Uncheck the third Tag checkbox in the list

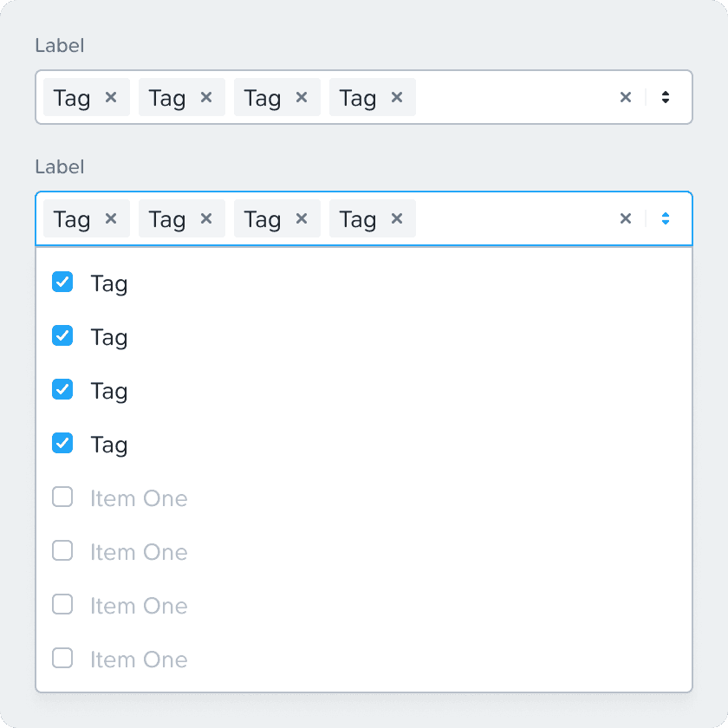pos(62,390)
